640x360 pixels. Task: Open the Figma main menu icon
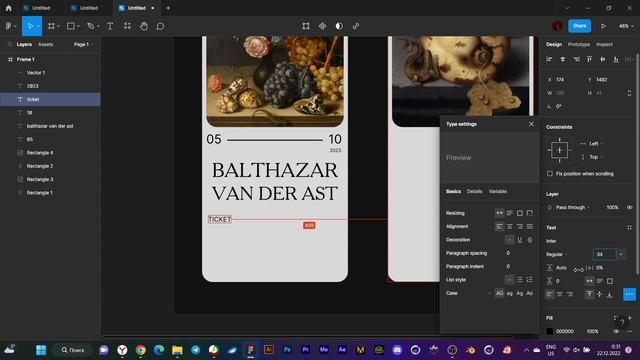point(9,26)
